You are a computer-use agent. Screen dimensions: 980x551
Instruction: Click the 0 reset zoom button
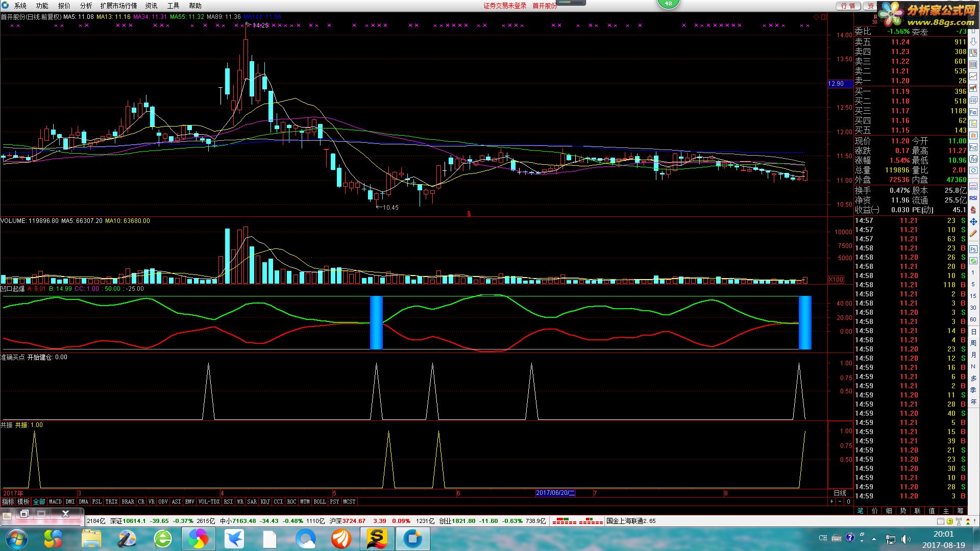tap(848, 502)
